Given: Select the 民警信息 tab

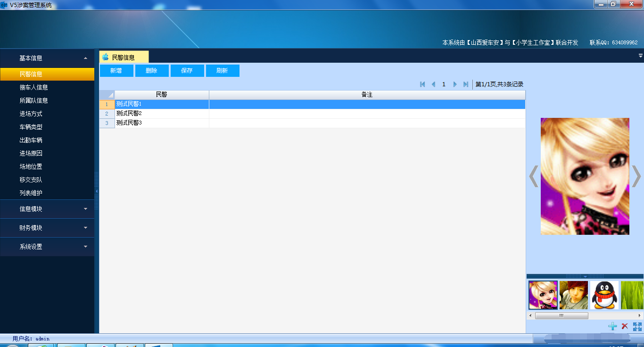Looking at the screenshot, I should tap(124, 57).
